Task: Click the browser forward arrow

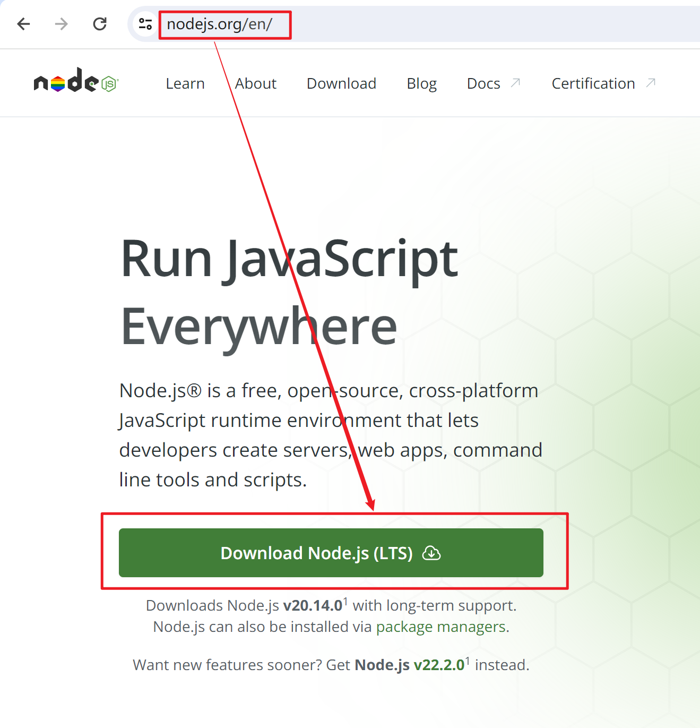Action: click(x=62, y=24)
